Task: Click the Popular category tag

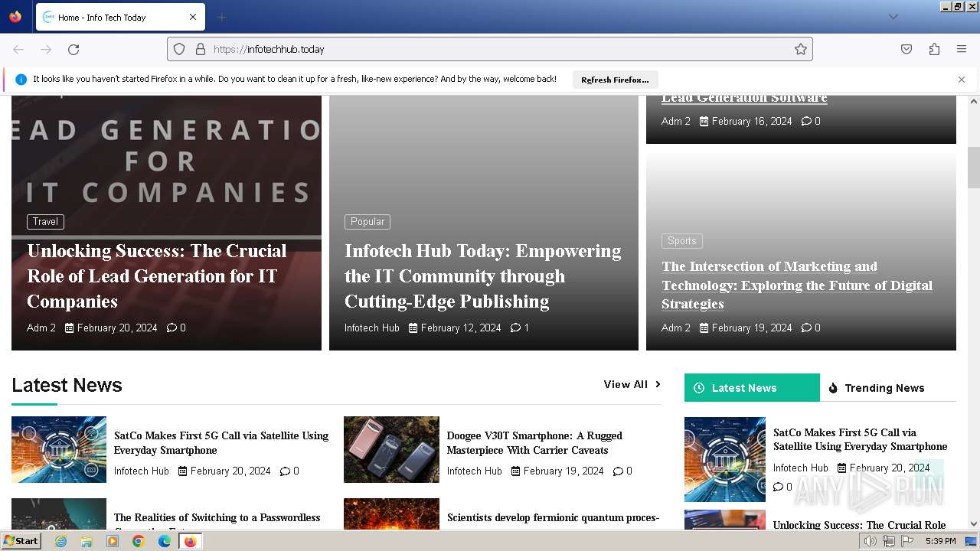Action: [x=367, y=222]
